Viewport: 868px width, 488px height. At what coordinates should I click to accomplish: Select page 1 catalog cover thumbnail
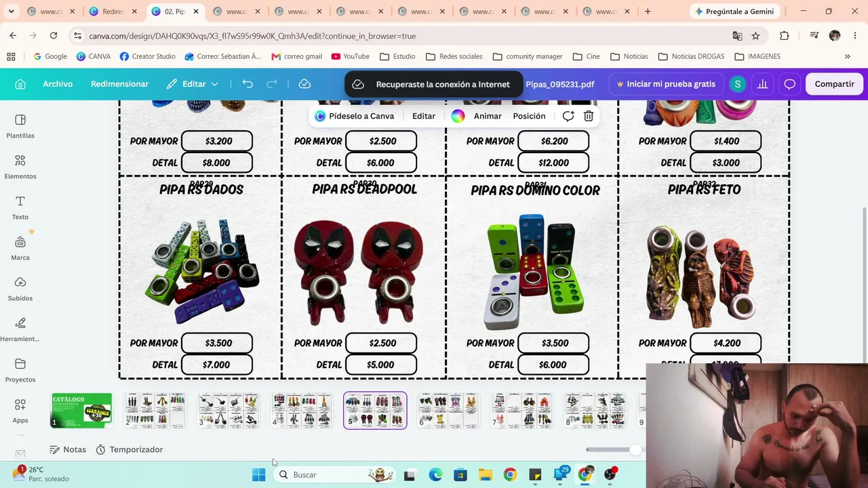[x=81, y=411]
